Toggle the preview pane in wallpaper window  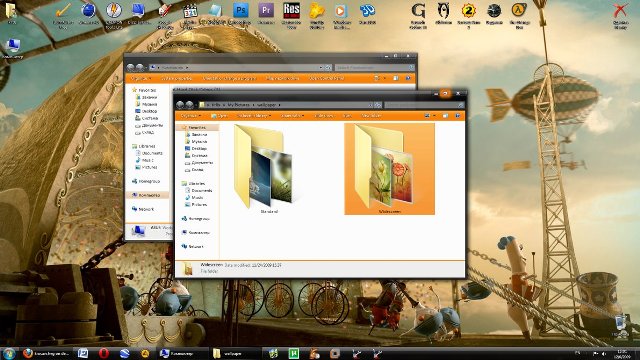click(446, 116)
